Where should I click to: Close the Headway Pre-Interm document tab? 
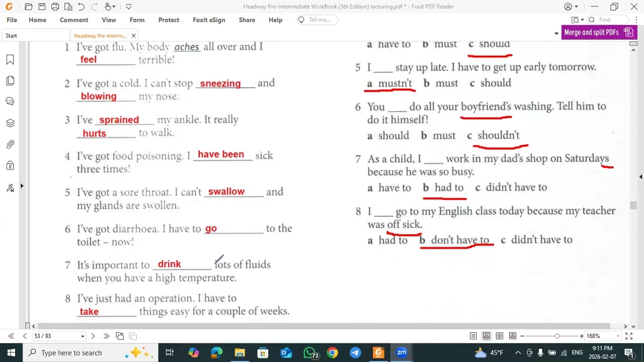[x=133, y=36]
